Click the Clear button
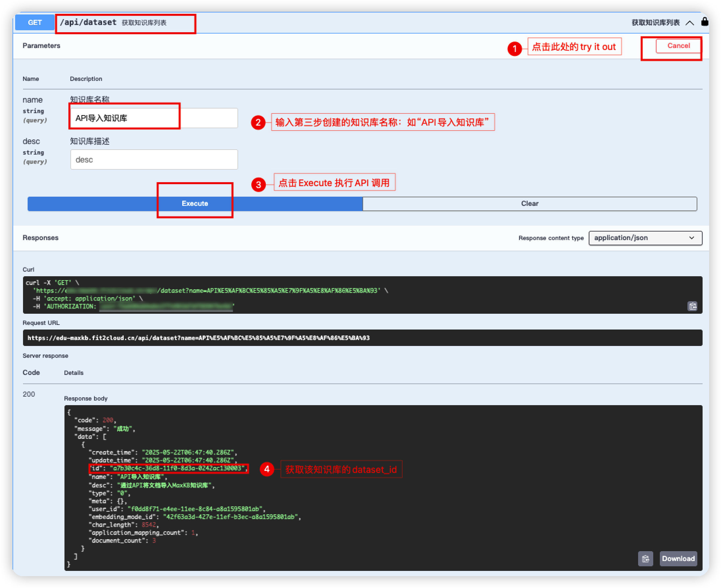This screenshot has height=588, width=721. [x=529, y=204]
